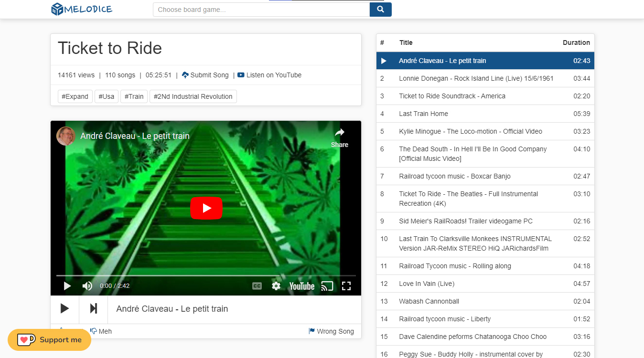Viewport: 644px width, 358px height.
Task: Select the #2Nd Industrial Revolution tag
Action: click(x=193, y=96)
